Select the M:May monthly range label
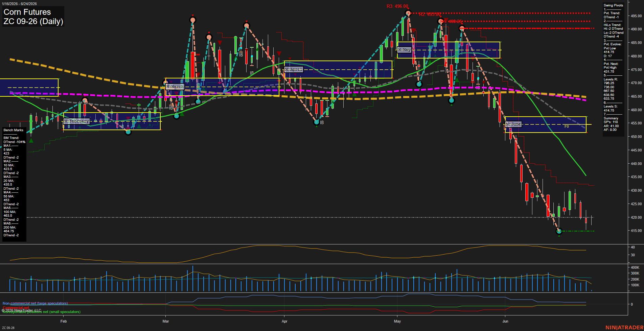 [404, 50]
